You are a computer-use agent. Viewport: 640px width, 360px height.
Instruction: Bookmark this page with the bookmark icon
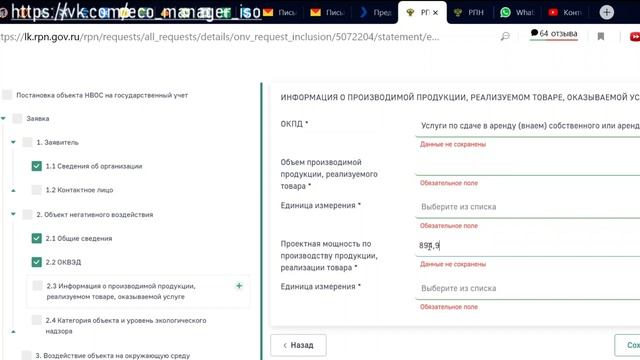click(601, 36)
